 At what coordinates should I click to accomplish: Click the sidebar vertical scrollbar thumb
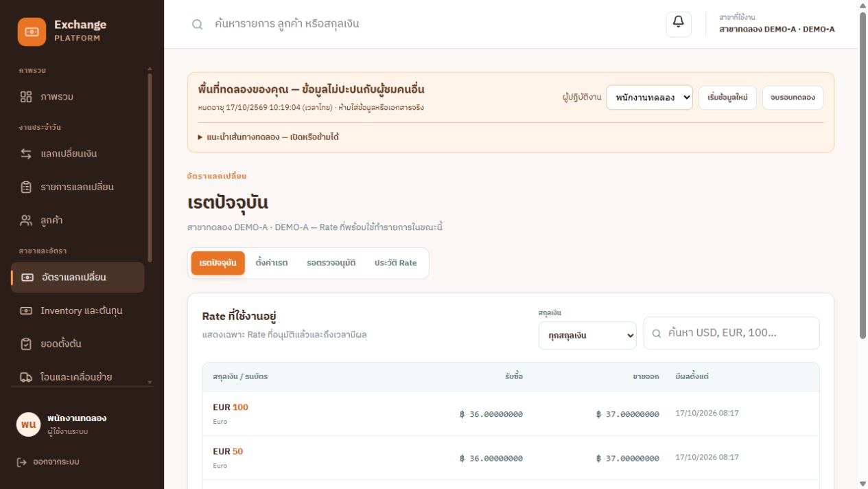[x=150, y=168]
